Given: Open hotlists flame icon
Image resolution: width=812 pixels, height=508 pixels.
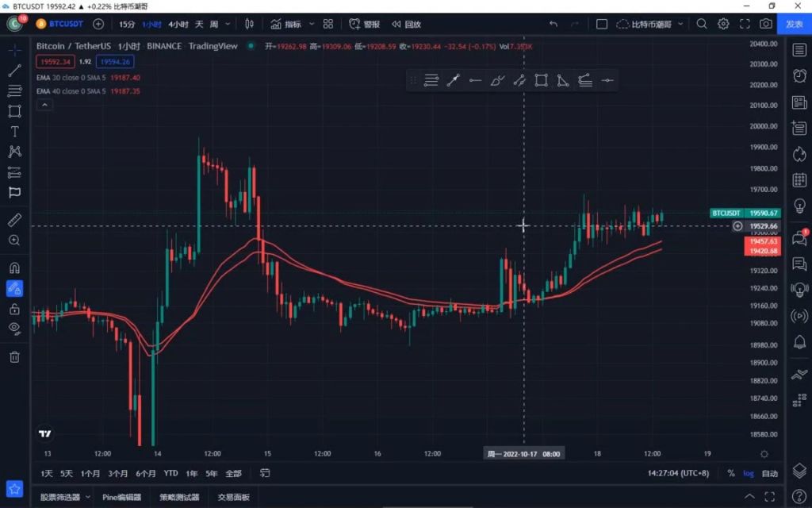Looking at the screenshot, I should coord(799,154).
